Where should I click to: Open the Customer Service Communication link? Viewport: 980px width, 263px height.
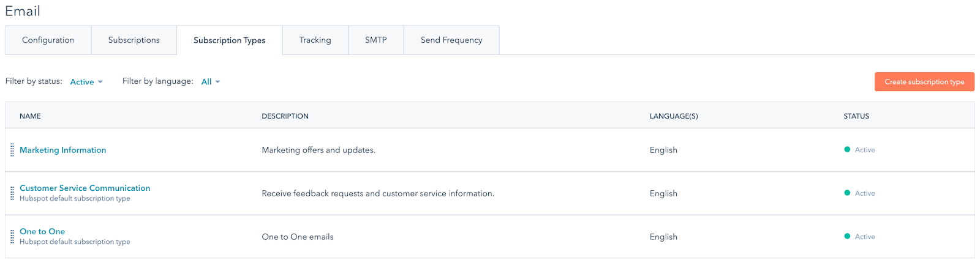tap(85, 188)
